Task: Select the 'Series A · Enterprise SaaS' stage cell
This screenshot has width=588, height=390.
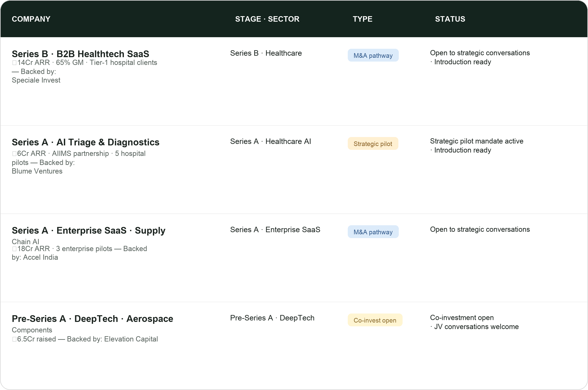Action: [x=275, y=230]
